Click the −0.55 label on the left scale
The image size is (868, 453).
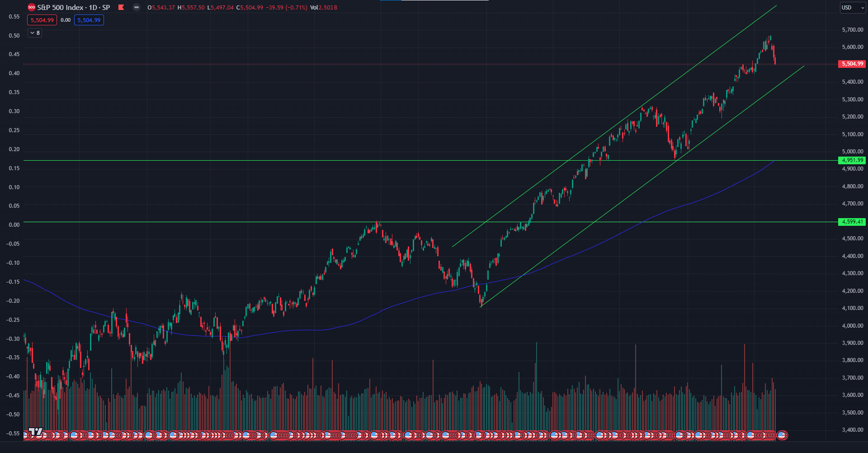point(13,433)
